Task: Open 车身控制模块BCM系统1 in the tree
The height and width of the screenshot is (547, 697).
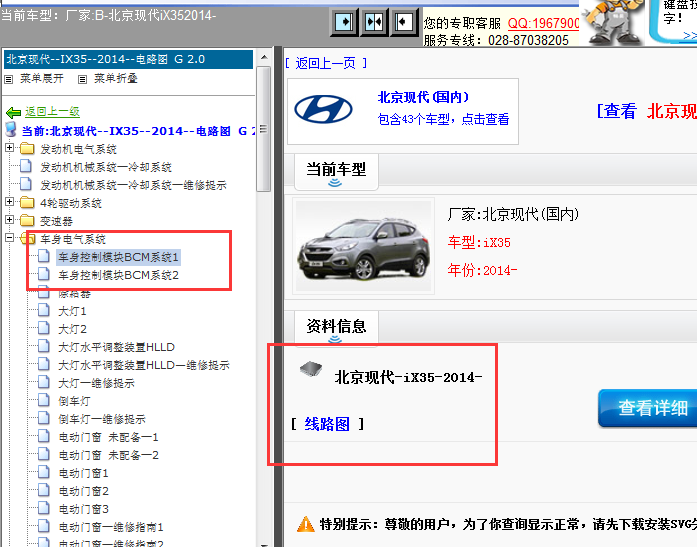Action: [x=118, y=257]
